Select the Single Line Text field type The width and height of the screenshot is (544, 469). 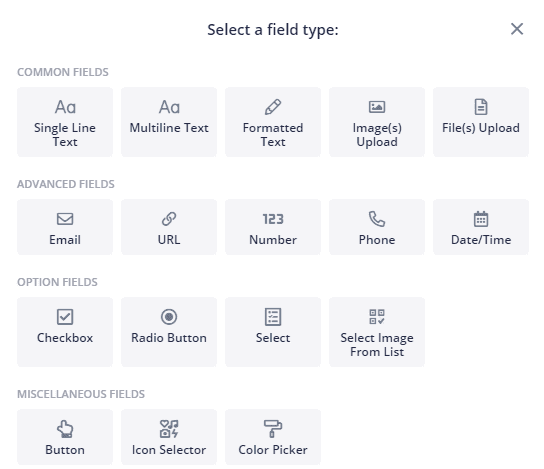[x=65, y=122]
